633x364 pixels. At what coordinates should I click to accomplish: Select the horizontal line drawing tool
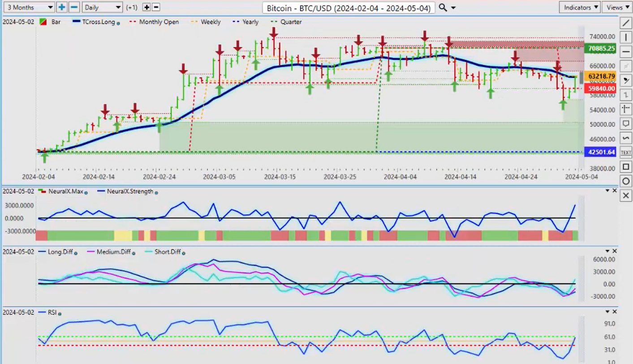pyautogui.click(x=626, y=51)
